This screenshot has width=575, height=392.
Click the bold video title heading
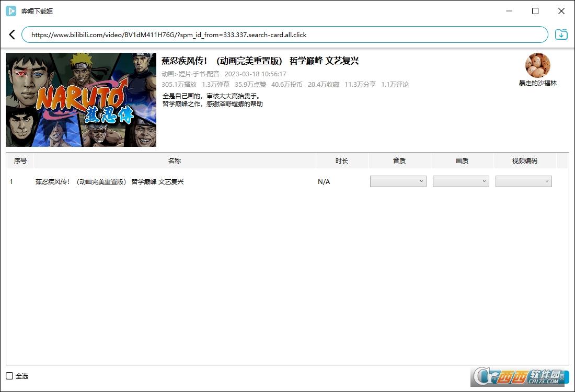coord(260,61)
